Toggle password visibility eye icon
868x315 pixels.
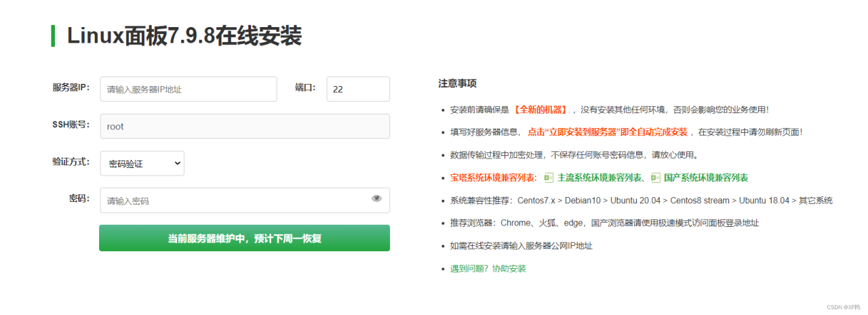tap(377, 198)
